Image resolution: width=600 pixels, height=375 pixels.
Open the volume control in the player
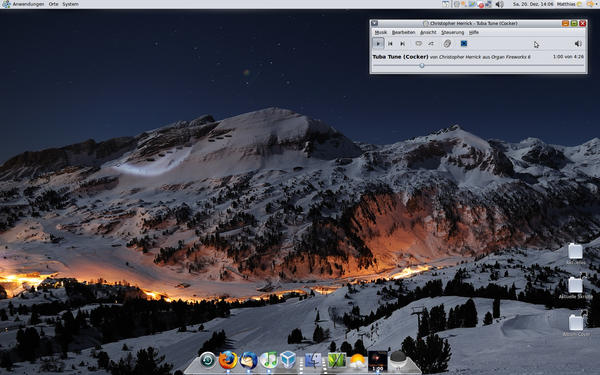coord(578,44)
